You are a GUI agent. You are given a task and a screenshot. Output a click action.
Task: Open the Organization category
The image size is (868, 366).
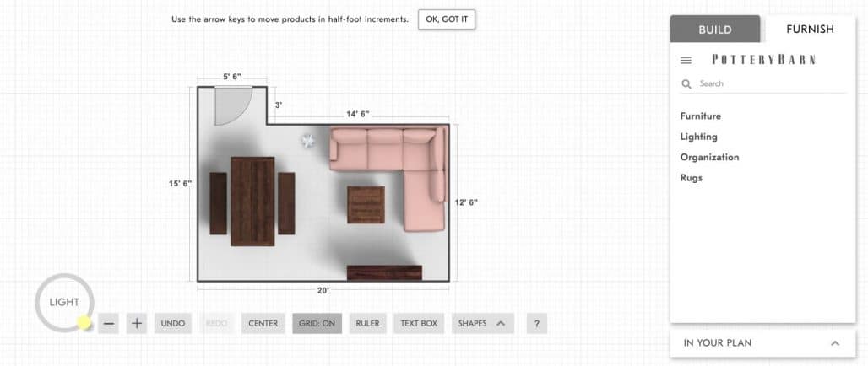(x=709, y=157)
